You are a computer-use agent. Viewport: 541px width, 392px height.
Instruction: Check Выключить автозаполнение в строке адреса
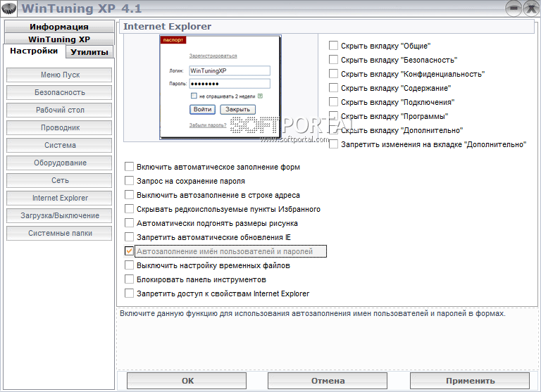[x=129, y=195]
